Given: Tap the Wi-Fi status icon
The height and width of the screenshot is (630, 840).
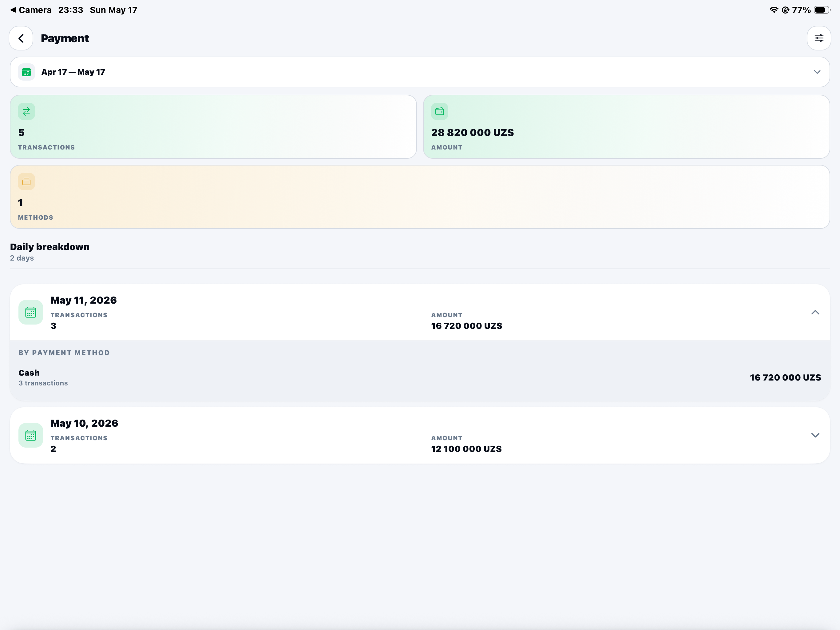Looking at the screenshot, I should [x=774, y=10].
